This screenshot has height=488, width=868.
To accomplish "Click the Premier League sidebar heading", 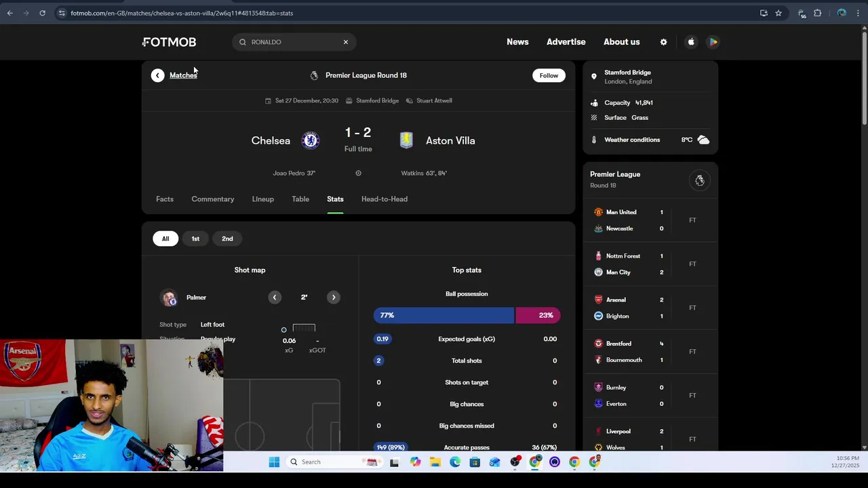I will click(615, 174).
